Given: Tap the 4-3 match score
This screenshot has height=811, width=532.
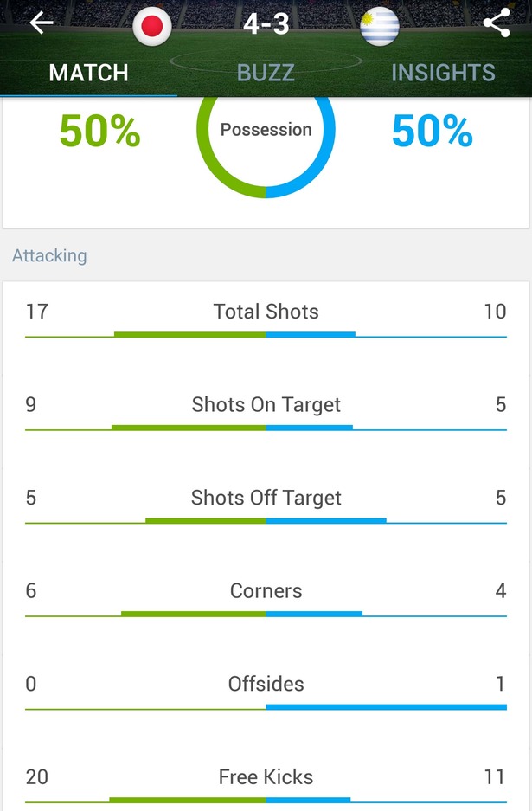Looking at the screenshot, I should [x=266, y=23].
